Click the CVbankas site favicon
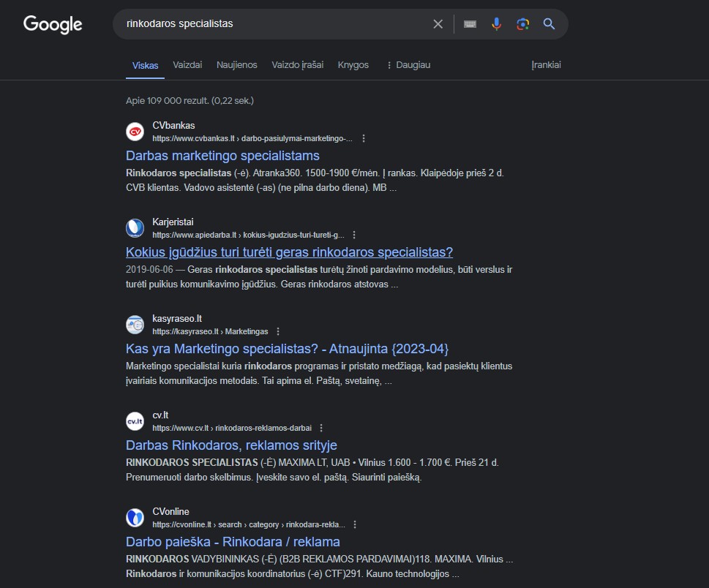The image size is (709, 588). click(135, 132)
